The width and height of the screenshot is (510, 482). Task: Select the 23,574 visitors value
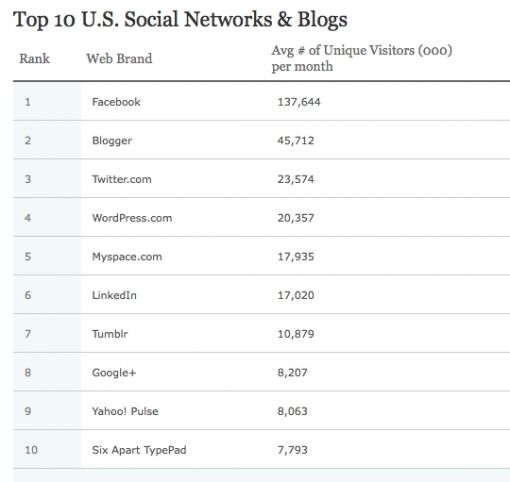pos(296,179)
